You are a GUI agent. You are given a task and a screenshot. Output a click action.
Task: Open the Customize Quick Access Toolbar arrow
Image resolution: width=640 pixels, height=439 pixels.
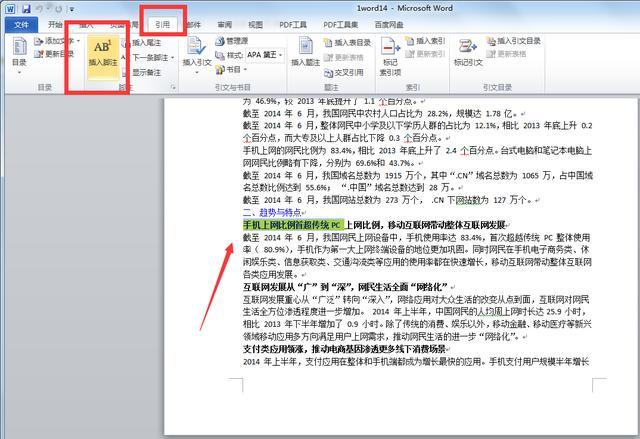[72, 9]
